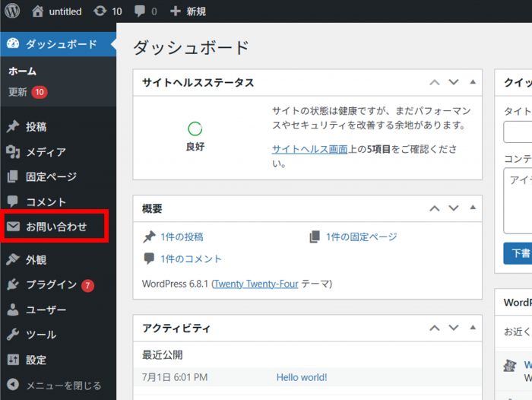Screen dimensions: 532x400
Task: Open the サイトヘルス画面 link
Action: pyautogui.click(x=309, y=150)
